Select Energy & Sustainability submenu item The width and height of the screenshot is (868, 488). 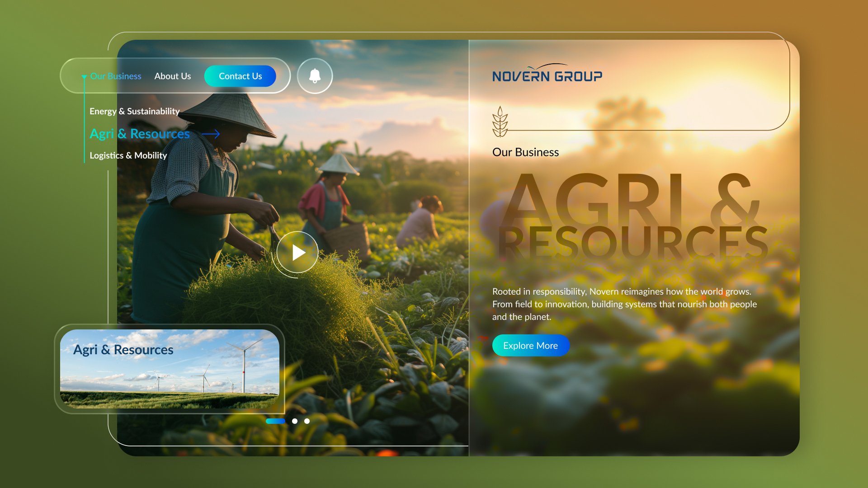(134, 111)
